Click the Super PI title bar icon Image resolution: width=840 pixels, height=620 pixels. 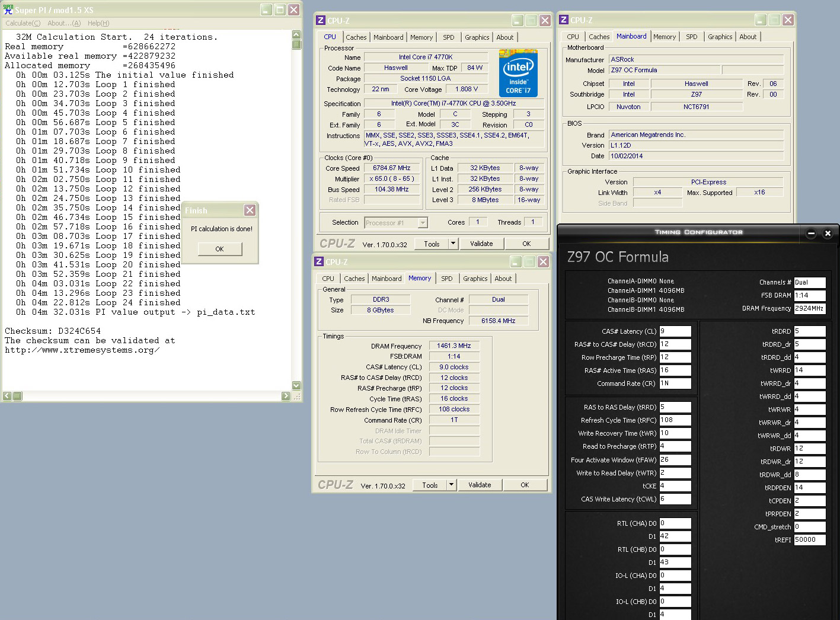(8, 10)
